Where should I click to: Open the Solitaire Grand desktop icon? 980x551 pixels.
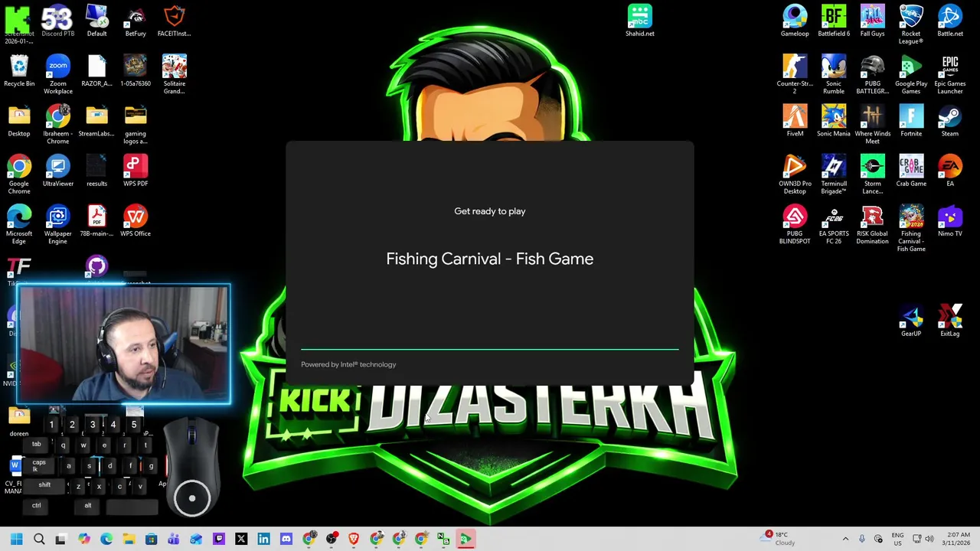coord(174,74)
